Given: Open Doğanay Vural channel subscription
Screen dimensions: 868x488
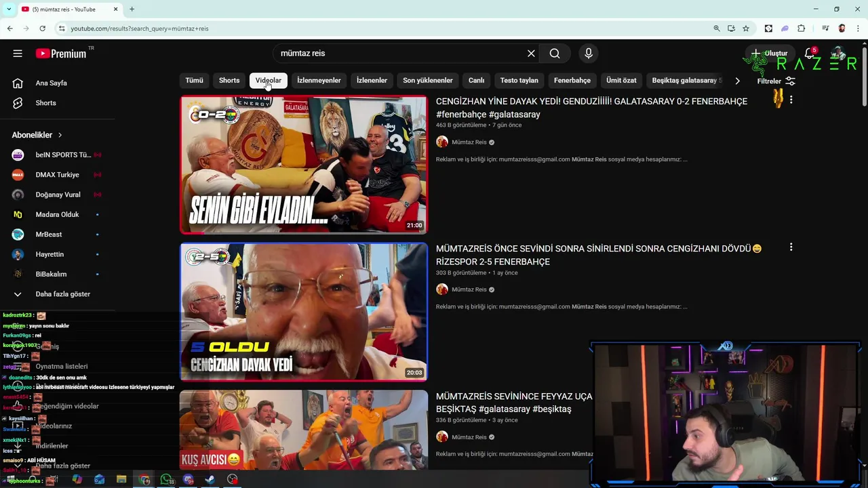Looking at the screenshot, I should [58, 195].
